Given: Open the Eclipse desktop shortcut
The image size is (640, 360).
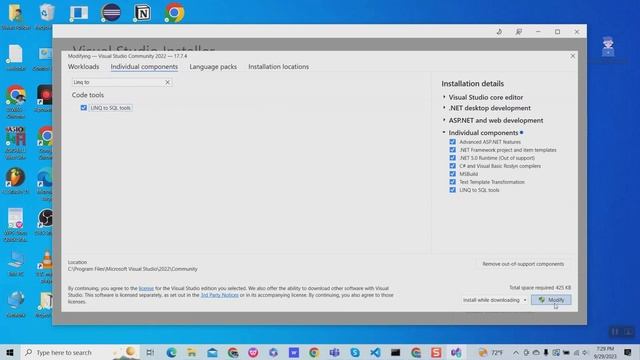Looking at the screenshot, I should [111, 12].
